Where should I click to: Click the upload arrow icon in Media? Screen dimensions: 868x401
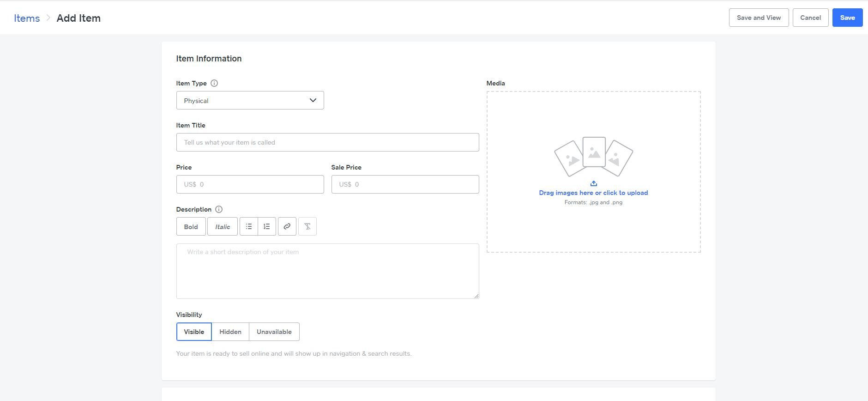[593, 183]
